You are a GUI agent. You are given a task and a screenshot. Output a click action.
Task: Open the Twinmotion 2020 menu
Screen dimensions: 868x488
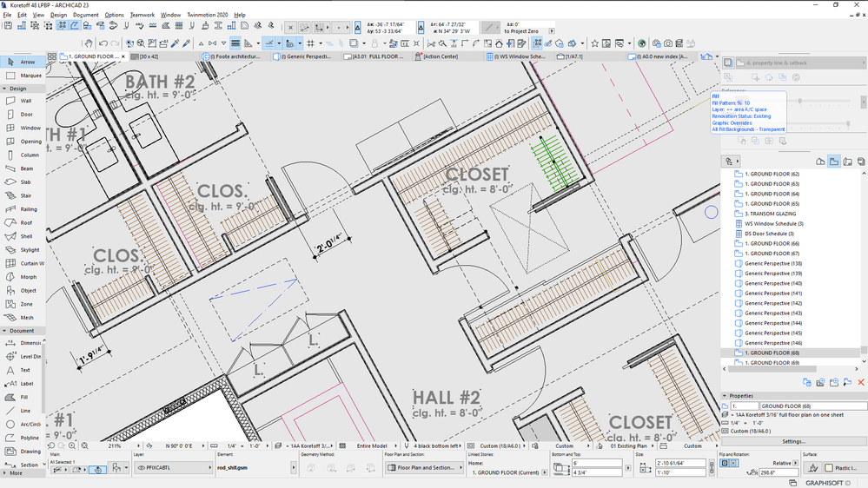pos(207,15)
